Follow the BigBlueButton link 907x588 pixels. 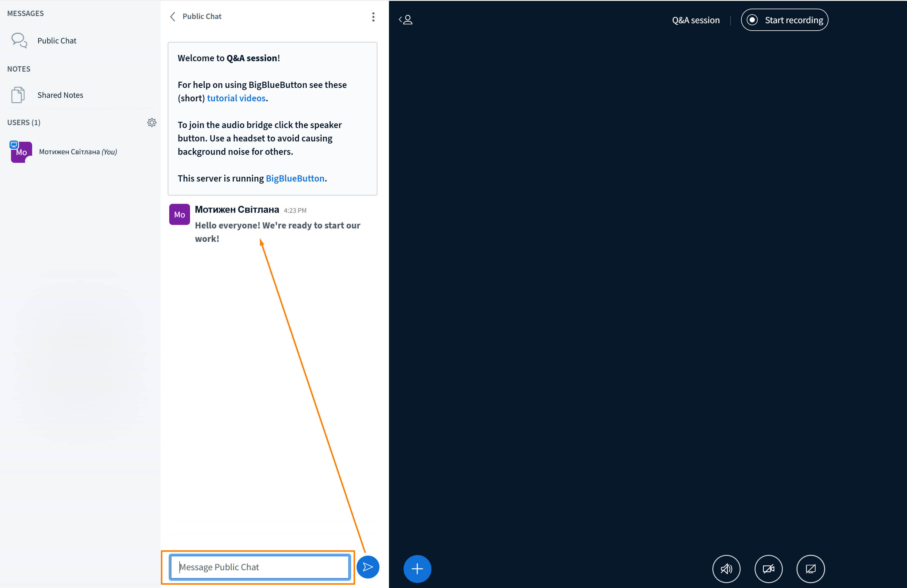[295, 179]
